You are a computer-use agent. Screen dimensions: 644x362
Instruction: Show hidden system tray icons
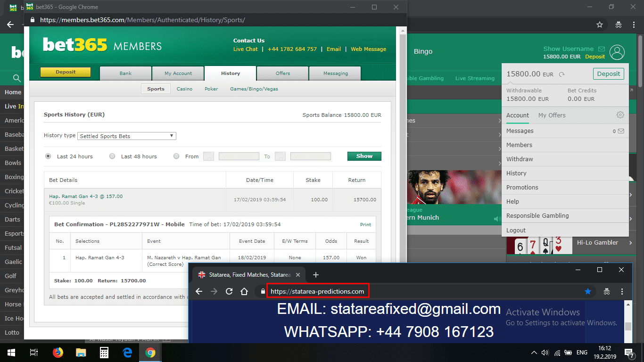[534, 352]
